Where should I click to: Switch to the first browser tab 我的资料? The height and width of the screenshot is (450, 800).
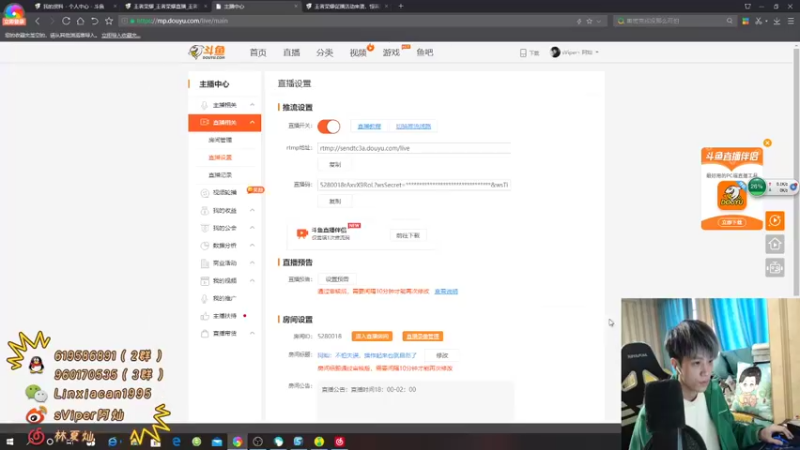tap(73, 6)
